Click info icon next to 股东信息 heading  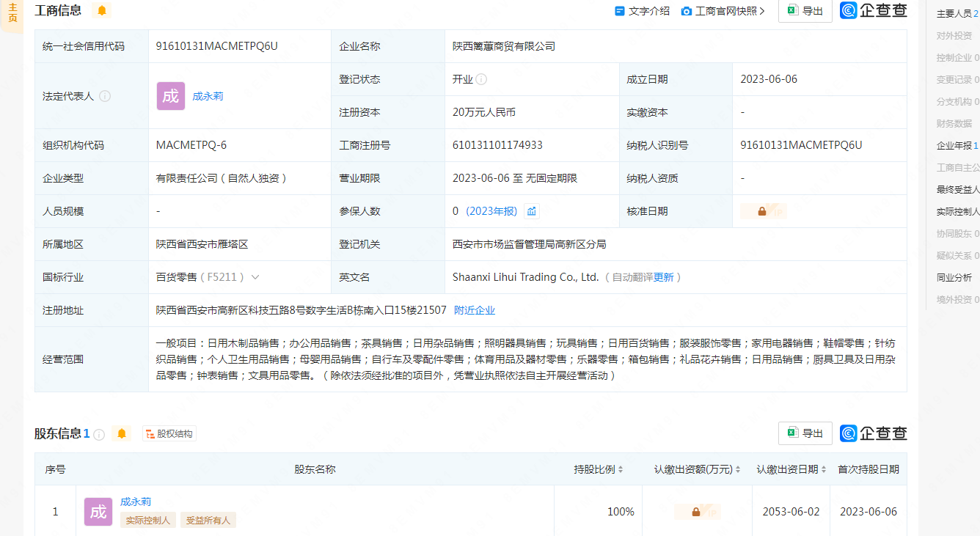pos(99,434)
